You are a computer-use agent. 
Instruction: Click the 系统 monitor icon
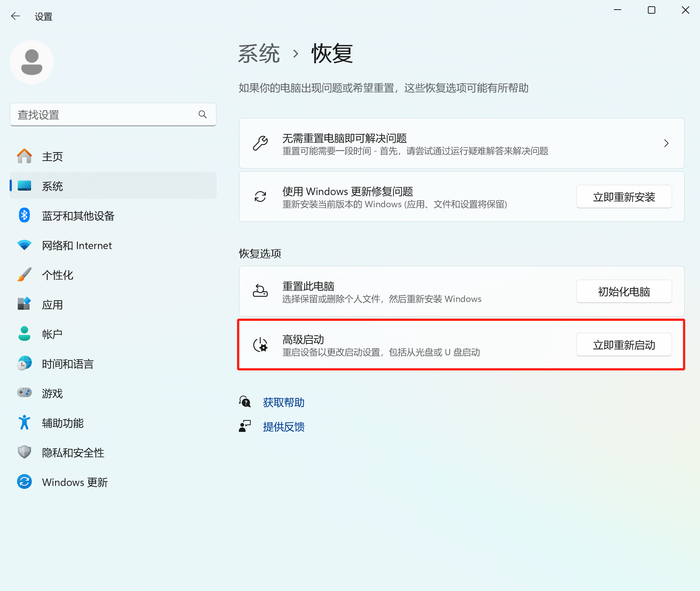point(24,186)
